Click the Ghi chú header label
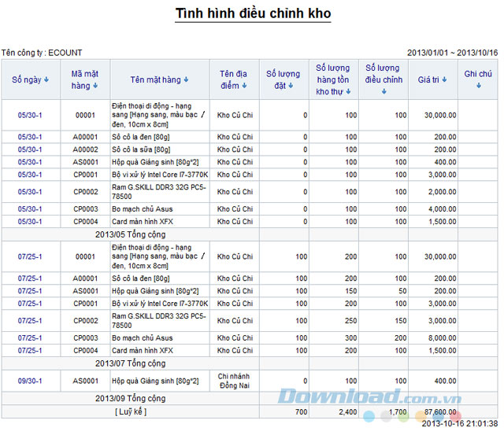The image size is (504, 435). 478,74
